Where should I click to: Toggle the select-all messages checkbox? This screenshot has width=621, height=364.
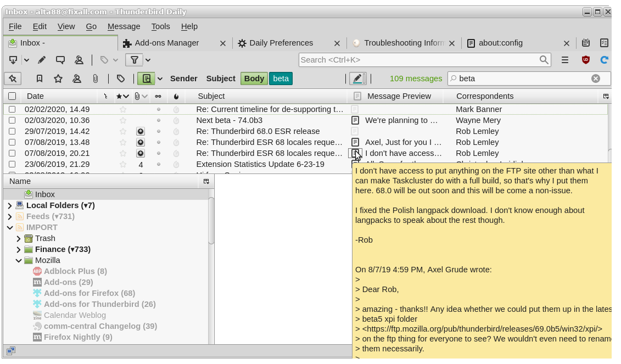[x=12, y=96]
